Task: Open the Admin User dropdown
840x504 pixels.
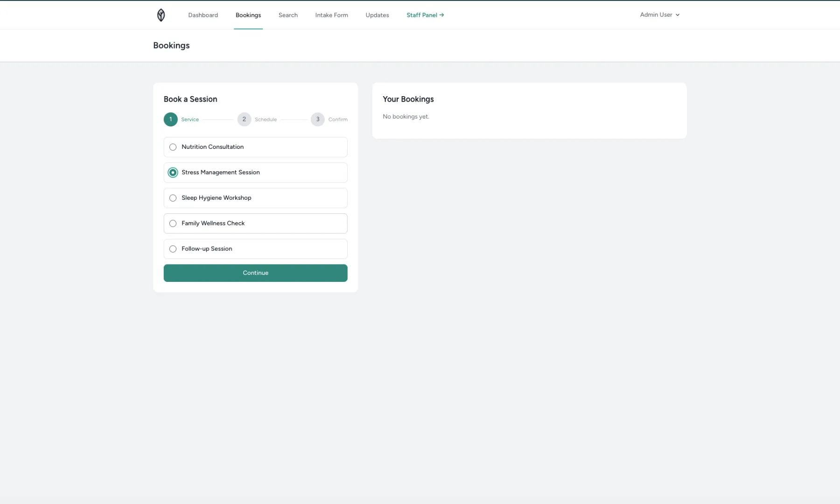Action: pyautogui.click(x=656, y=14)
